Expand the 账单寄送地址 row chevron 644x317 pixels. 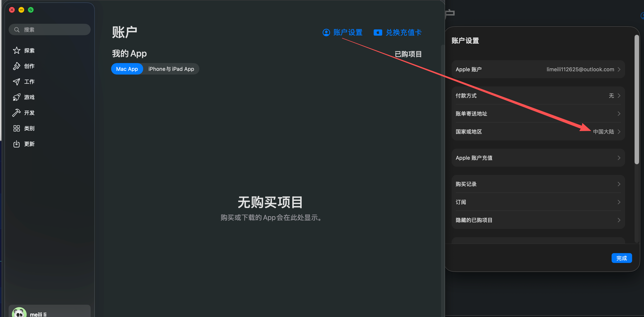[619, 114]
